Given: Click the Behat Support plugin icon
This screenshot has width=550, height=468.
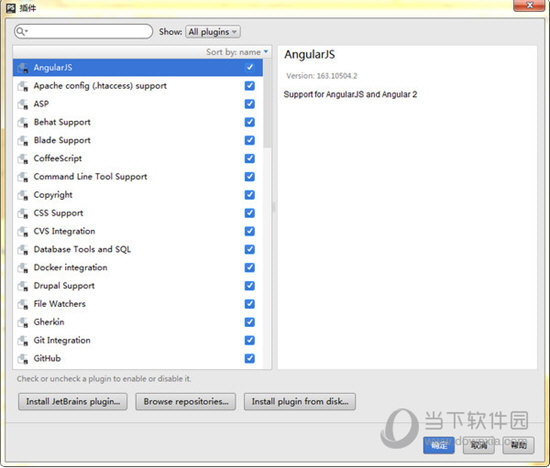Looking at the screenshot, I should [23, 122].
